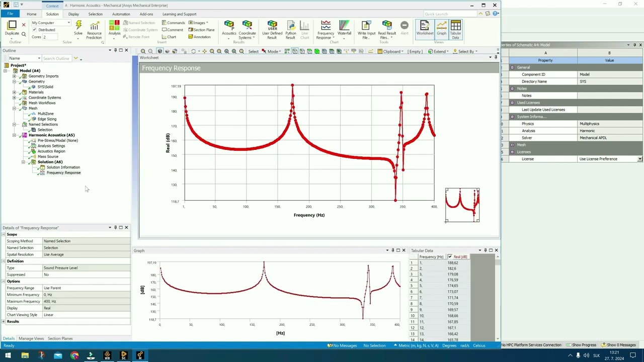The height and width of the screenshot is (362, 644).
Task: Toggle the Tabular Data view
Action: (x=455, y=30)
